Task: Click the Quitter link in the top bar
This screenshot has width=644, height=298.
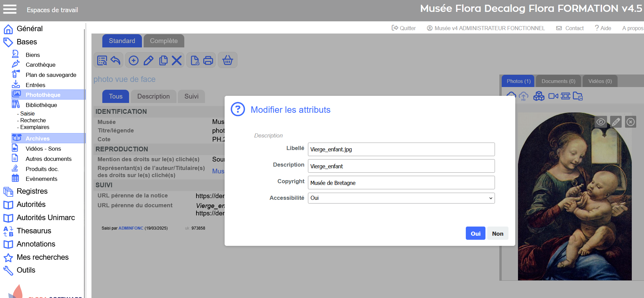Action: tap(404, 28)
